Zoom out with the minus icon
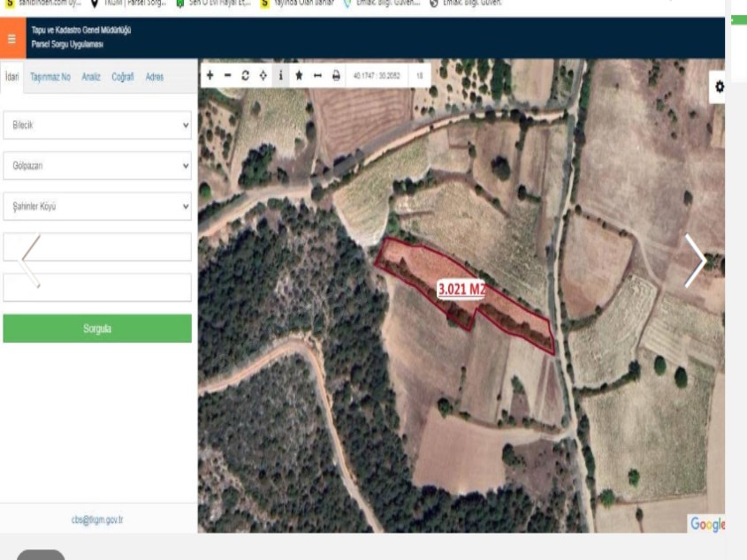Image resolution: width=747 pixels, height=560 pixels. click(228, 76)
